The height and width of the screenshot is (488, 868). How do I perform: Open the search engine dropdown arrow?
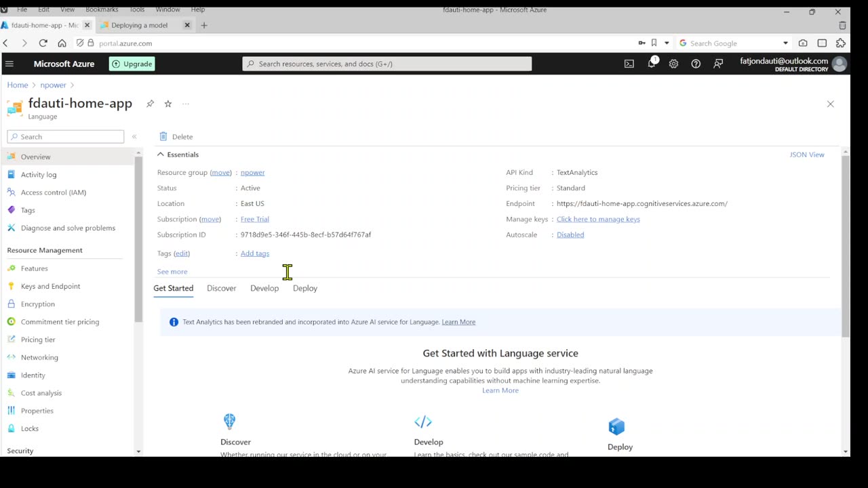[x=785, y=43]
